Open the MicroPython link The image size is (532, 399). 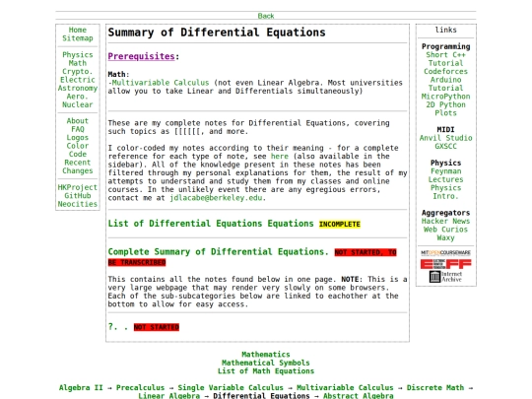(x=445, y=97)
